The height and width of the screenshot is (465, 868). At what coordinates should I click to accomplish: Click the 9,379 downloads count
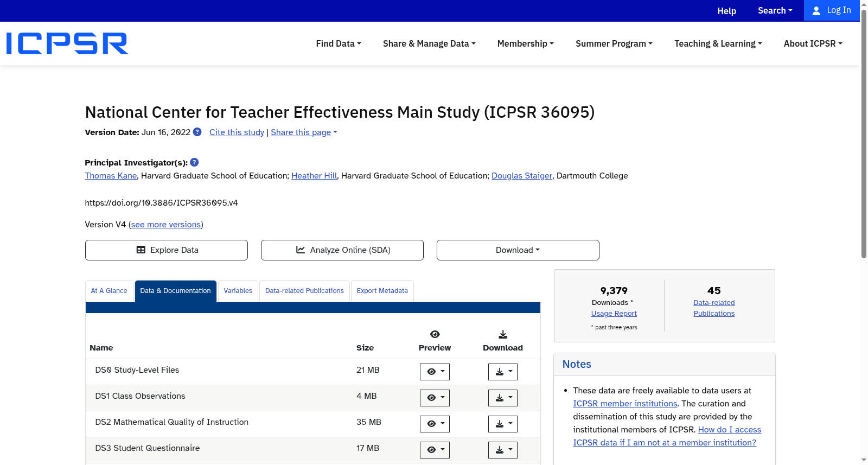tap(614, 291)
